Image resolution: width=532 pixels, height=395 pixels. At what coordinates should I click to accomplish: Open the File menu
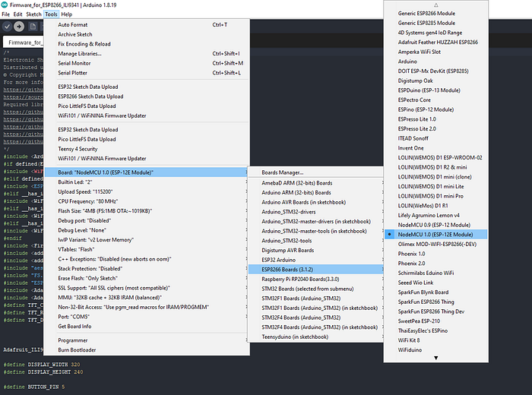pyautogui.click(x=6, y=14)
